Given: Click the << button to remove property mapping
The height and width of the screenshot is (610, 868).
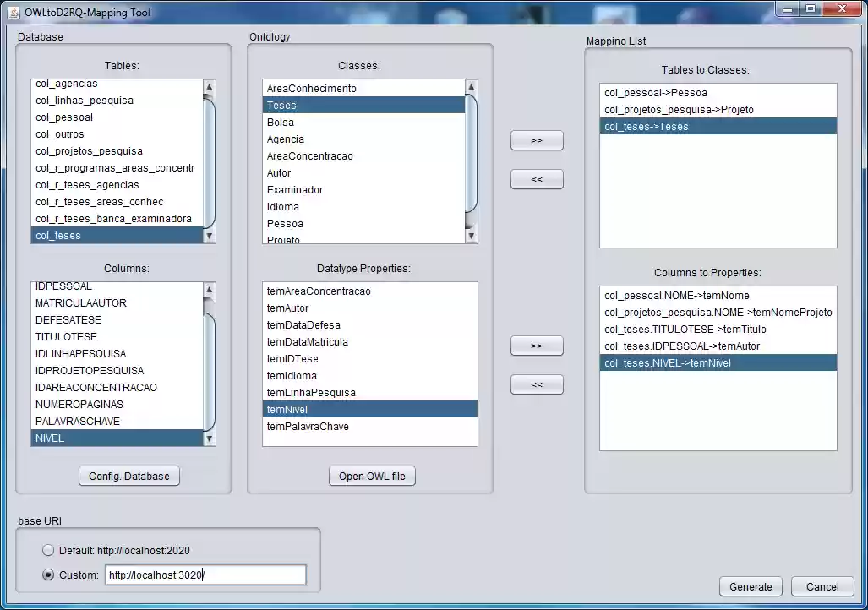Looking at the screenshot, I should pyautogui.click(x=536, y=384).
